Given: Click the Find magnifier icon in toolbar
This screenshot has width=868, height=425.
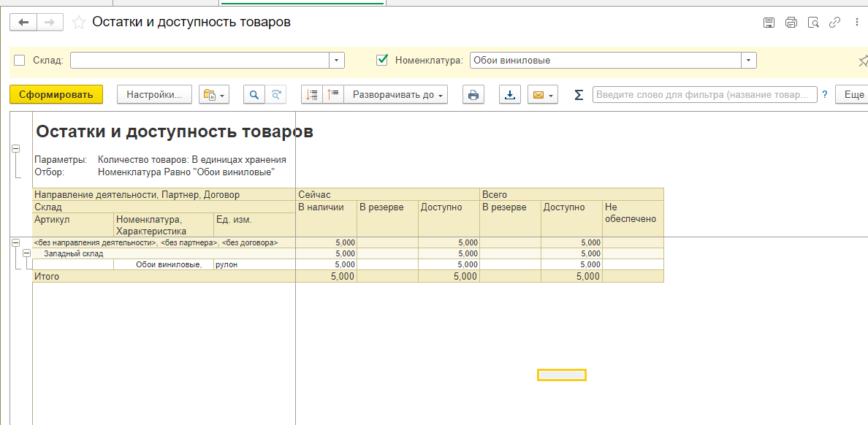Looking at the screenshot, I should click(255, 94).
